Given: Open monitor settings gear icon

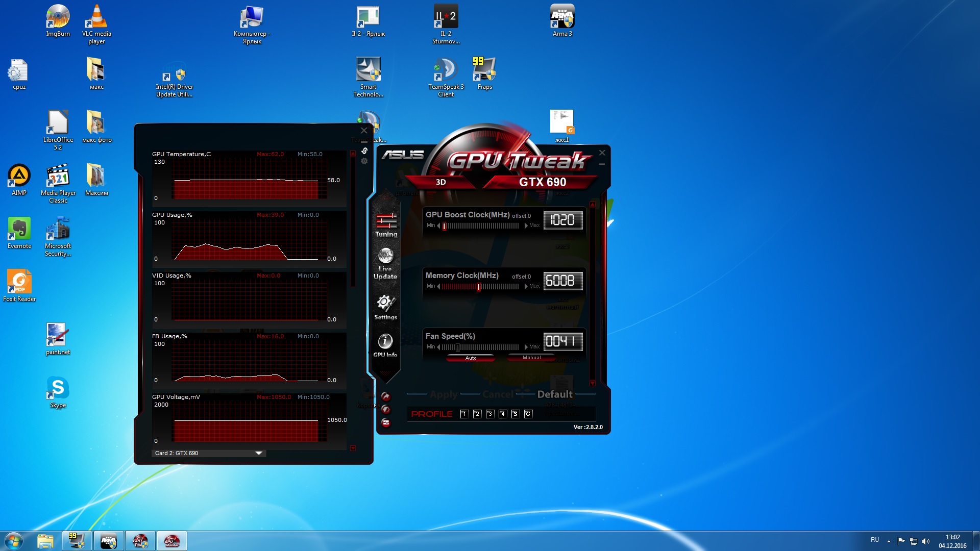Looking at the screenshot, I should (x=364, y=161).
